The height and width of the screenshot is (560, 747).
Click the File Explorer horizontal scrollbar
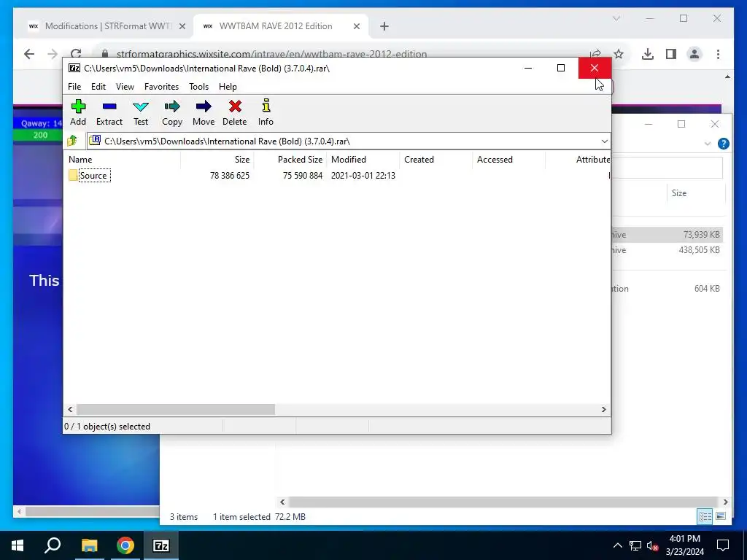503,502
